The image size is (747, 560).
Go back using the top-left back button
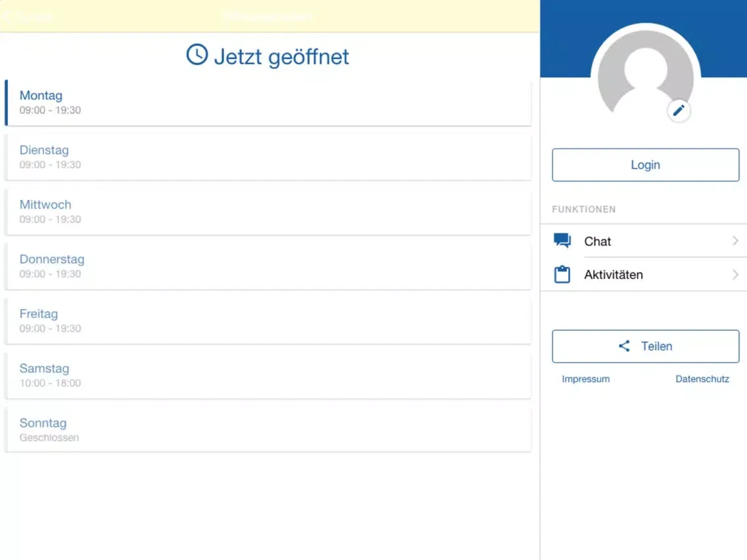pyautogui.click(x=26, y=16)
